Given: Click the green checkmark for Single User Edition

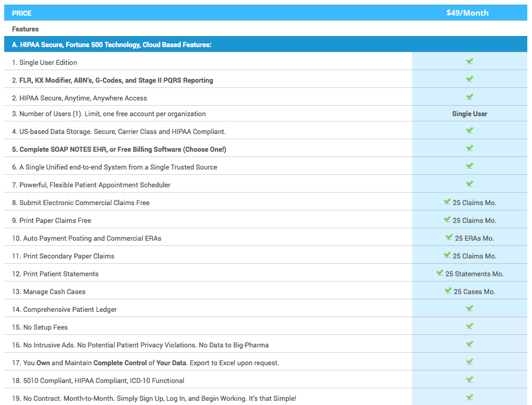Looking at the screenshot, I should pyautogui.click(x=469, y=61).
